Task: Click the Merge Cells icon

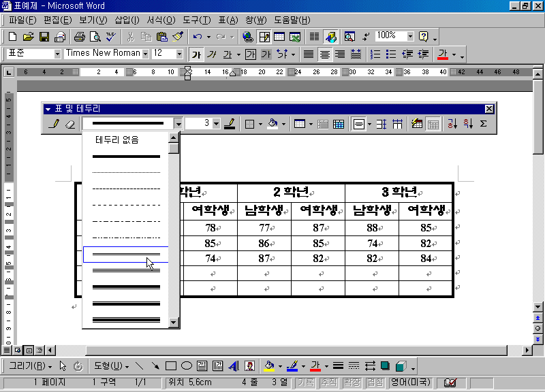Action: [x=323, y=124]
